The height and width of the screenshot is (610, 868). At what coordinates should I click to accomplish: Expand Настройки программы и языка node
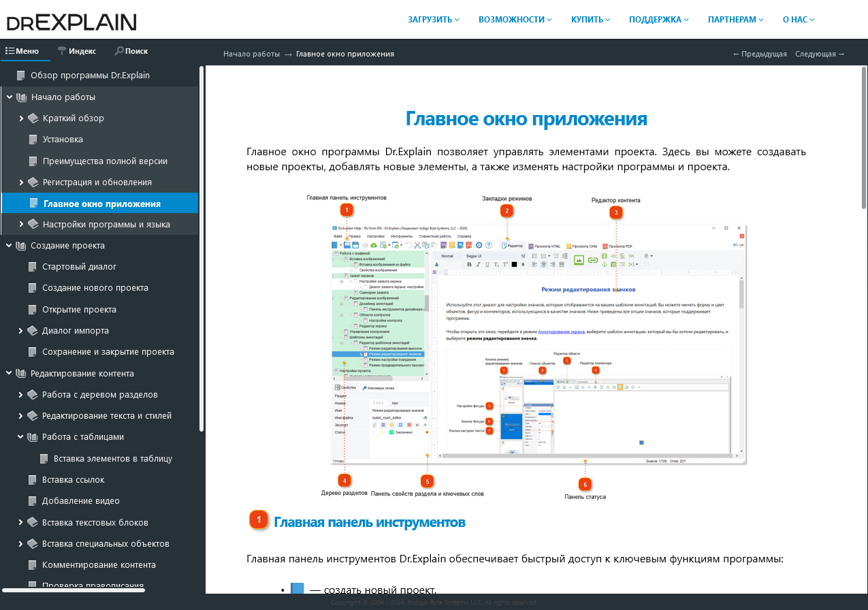tap(21, 224)
